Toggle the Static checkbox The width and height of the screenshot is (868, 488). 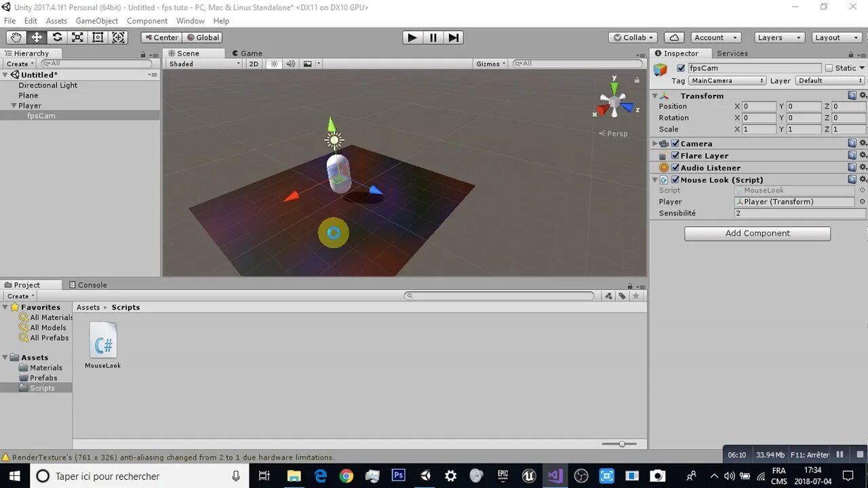(x=829, y=68)
